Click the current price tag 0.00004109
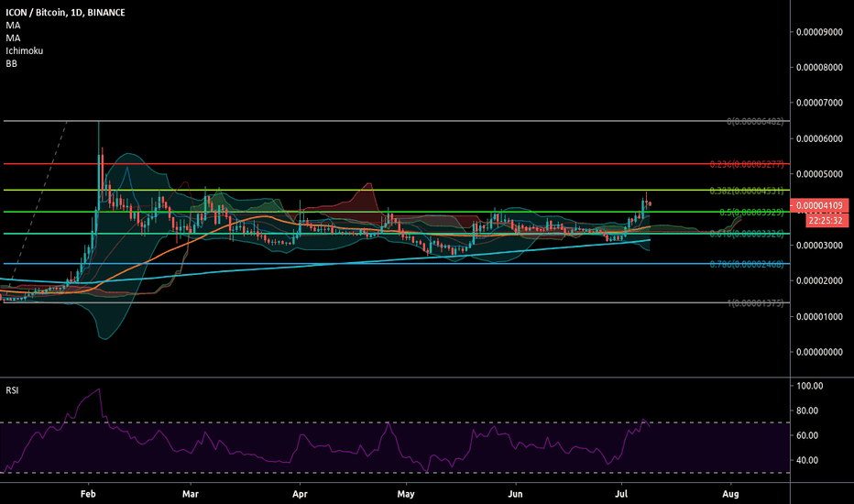Image resolution: width=854 pixels, height=504 pixels. coord(819,205)
